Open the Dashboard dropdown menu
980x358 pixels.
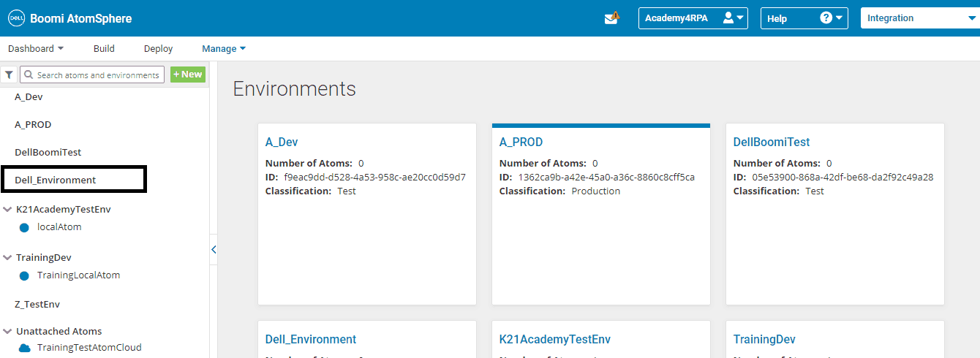pyautogui.click(x=36, y=49)
